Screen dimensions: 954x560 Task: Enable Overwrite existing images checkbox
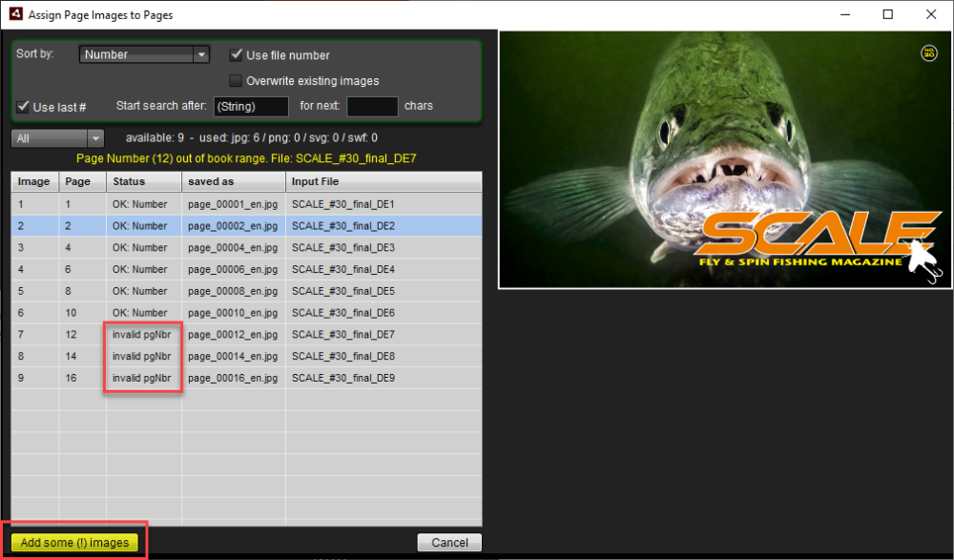[236, 80]
